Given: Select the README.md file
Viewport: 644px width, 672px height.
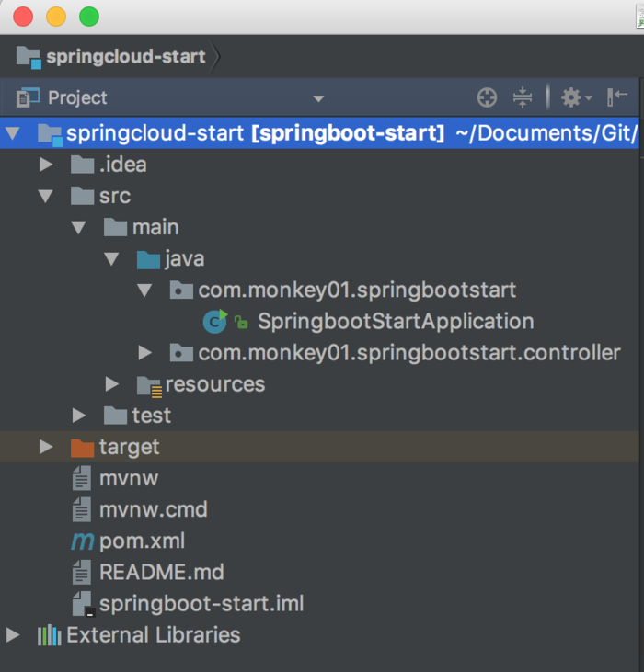Looking at the screenshot, I should (161, 572).
